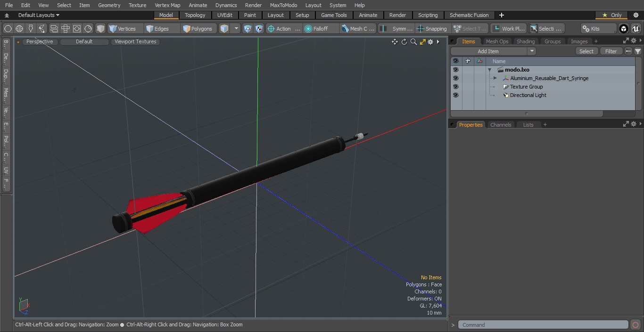Click the grey cube icon before Vertices
Viewport: 644px width, 332px height.
tap(100, 29)
